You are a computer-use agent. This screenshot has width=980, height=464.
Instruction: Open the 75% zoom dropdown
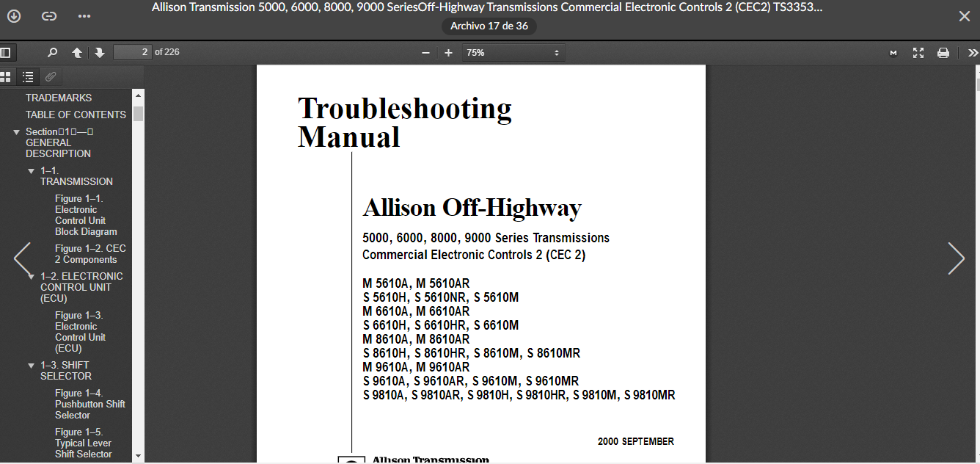point(513,53)
